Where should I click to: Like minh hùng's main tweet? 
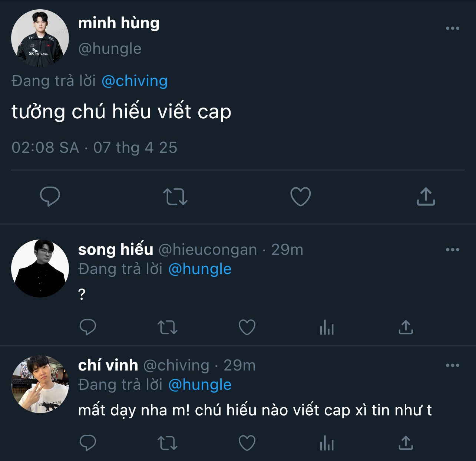300,197
